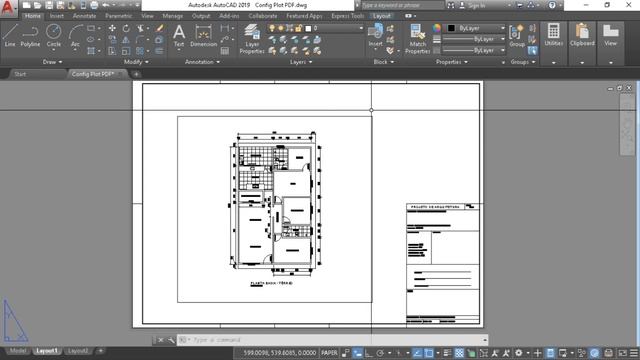Switch to the Output ribbon tab
Image resolution: width=640 pixels, height=360 pixels.
pyautogui.click(x=201, y=16)
